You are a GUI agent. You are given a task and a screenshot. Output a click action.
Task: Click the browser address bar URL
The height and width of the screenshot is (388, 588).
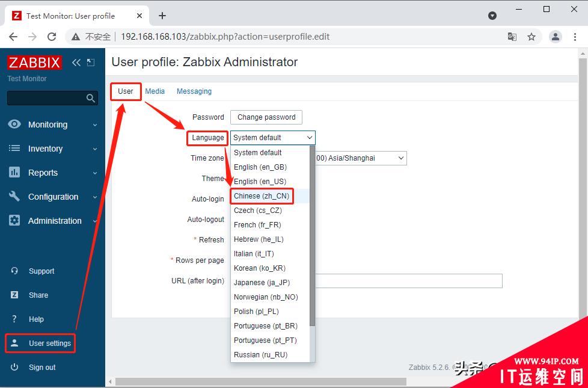tap(225, 37)
